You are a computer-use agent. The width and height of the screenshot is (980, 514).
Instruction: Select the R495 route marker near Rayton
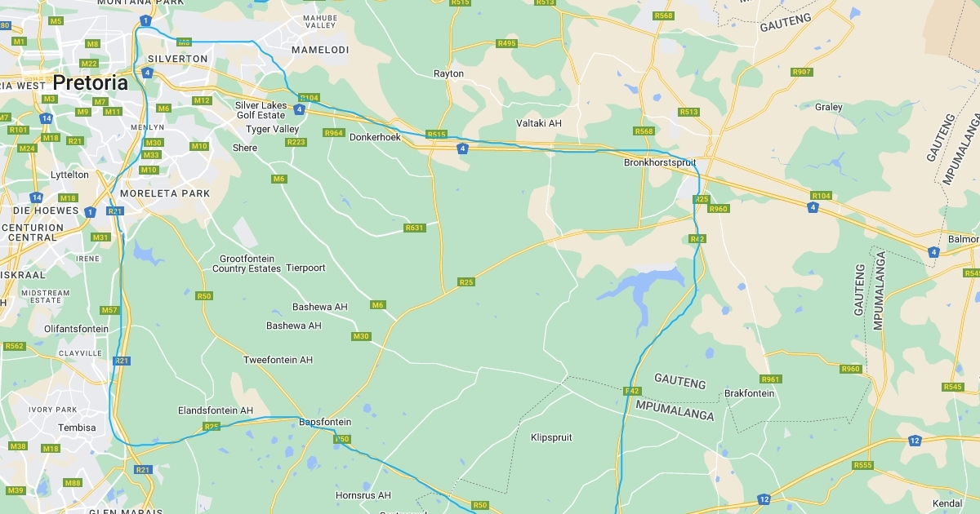(x=507, y=43)
